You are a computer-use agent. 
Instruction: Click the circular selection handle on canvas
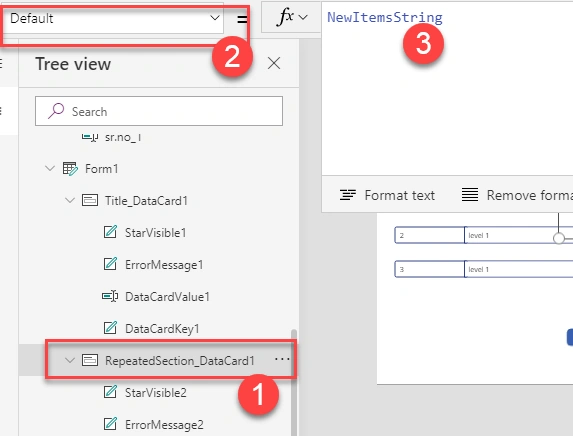[558, 238]
